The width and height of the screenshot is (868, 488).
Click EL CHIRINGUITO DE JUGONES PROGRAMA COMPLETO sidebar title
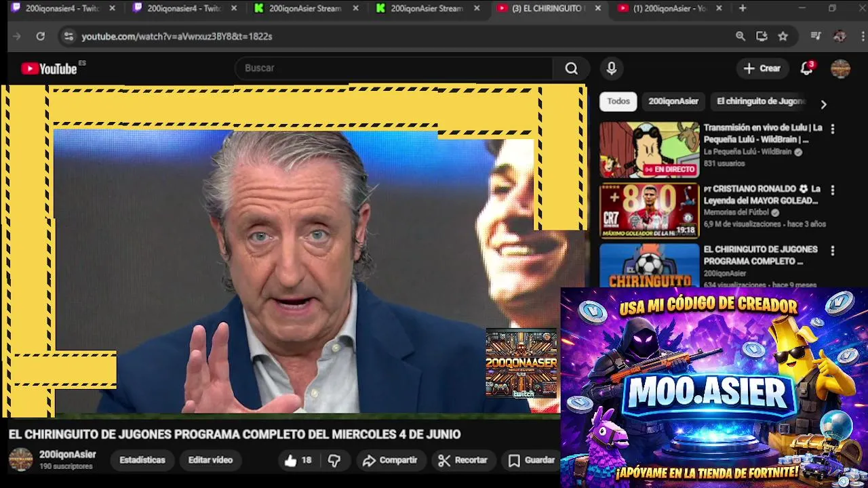pyautogui.click(x=760, y=256)
